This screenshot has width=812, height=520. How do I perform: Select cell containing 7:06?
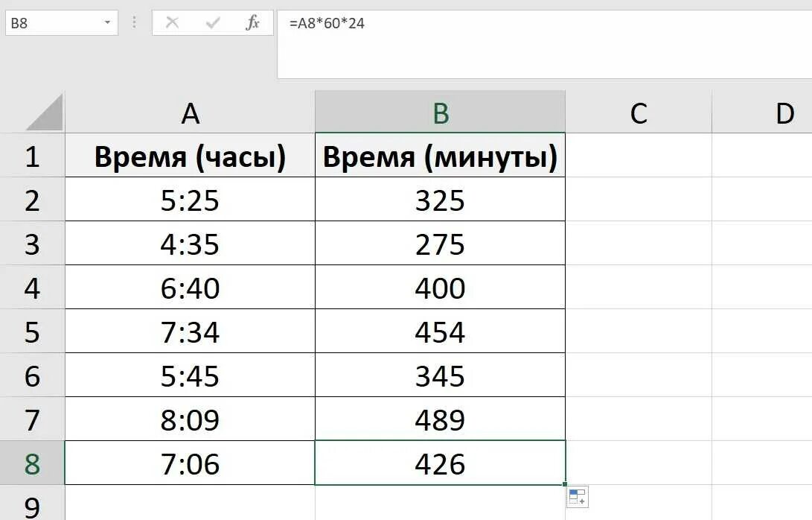[190, 463]
